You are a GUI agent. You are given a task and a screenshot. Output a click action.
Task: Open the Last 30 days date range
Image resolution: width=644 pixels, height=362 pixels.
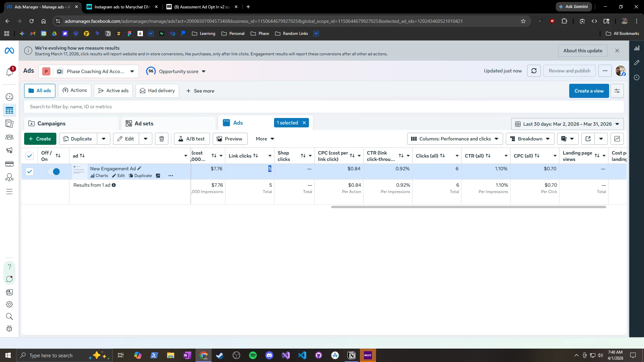[567, 124]
